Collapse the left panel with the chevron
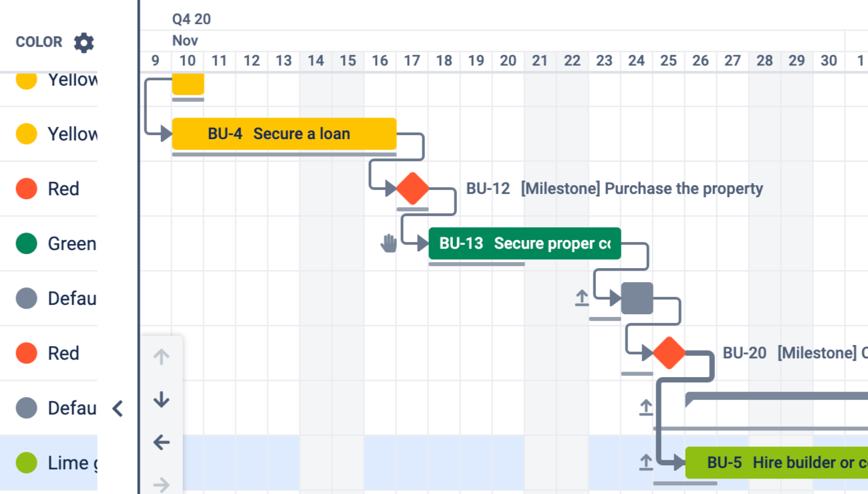Image resolution: width=868 pixels, height=494 pixels. point(118,408)
